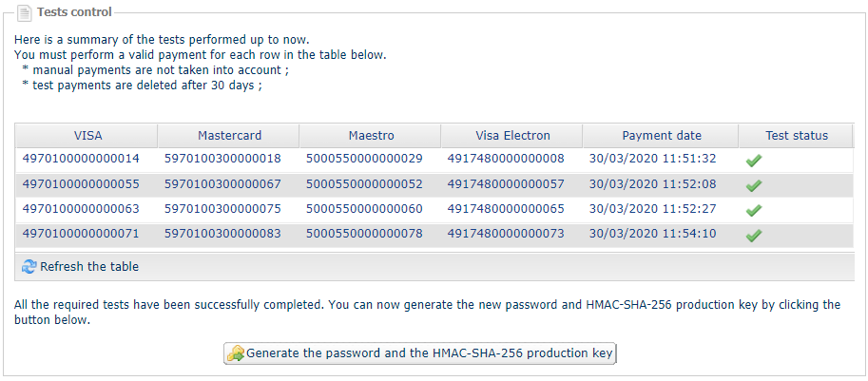Click the Tests control document icon
The height and width of the screenshot is (381, 868).
(x=25, y=12)
